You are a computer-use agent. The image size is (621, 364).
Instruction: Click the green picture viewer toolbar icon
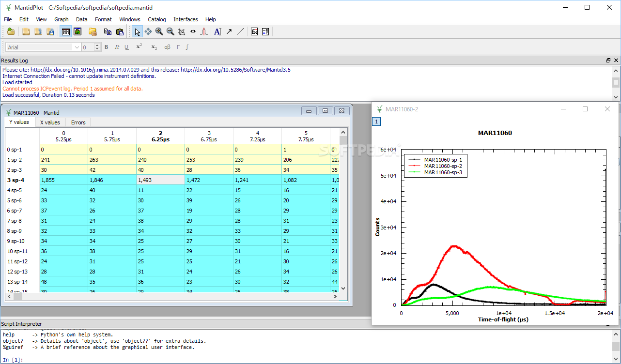click(77, 31)
